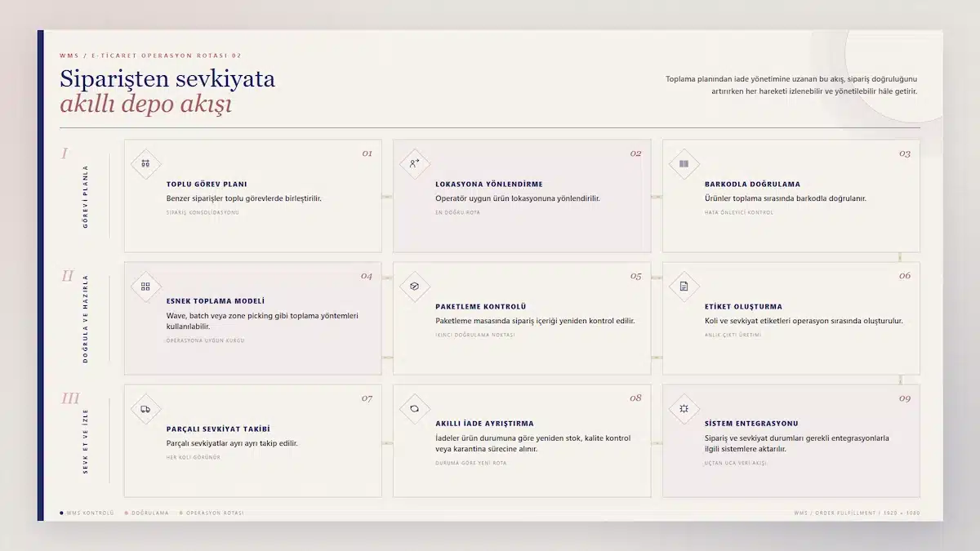Screen dimensions: 980x551
Task: Click the tag 'Operasyona Uygun Kurgu'
Action: 205,340
